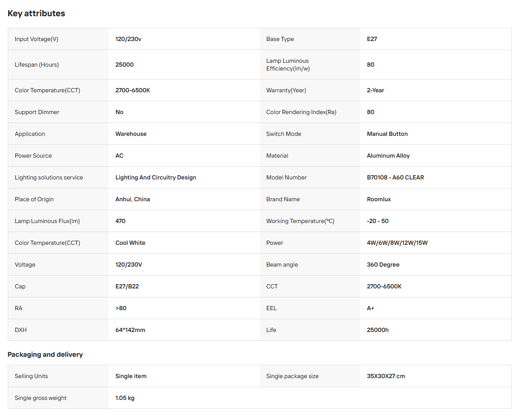515x420 pixels.
Task: Select Lighting And Circuitry Design text
Action: point(156,177)
